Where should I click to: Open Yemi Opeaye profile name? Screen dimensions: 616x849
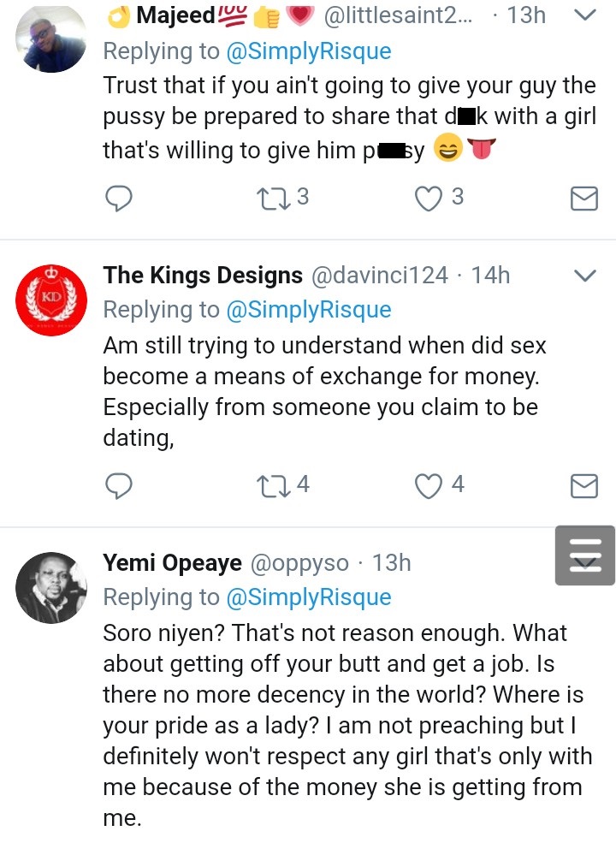(172, 563)
